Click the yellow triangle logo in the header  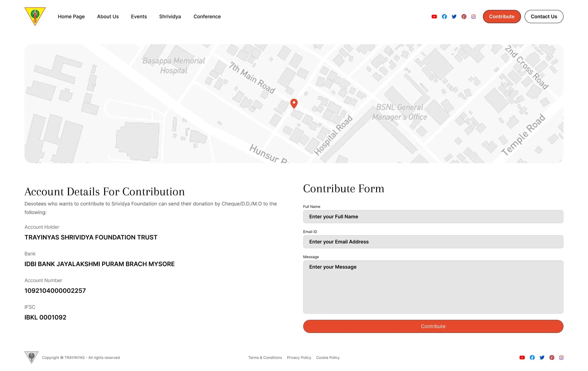pyautogui.click(x=35, y=16)
